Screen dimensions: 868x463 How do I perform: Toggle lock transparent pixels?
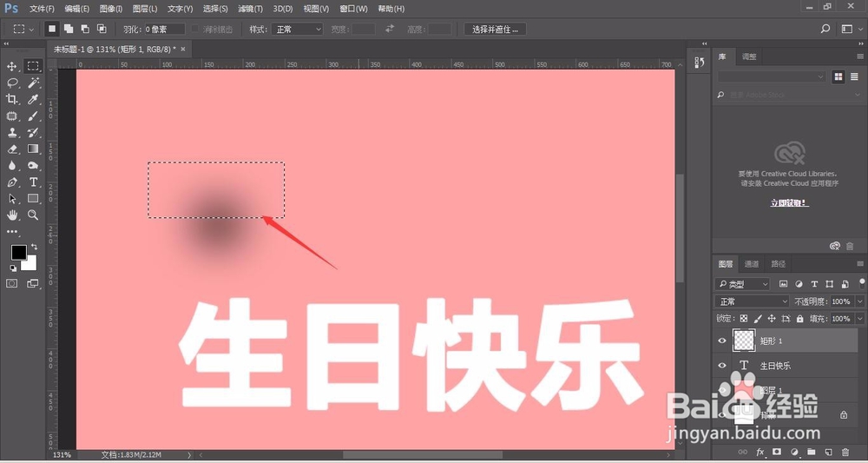click(744, 319)
